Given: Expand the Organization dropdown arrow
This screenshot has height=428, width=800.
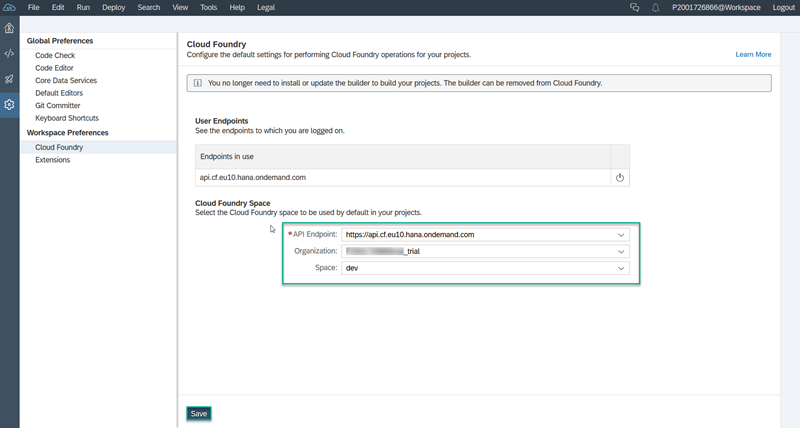Looking at the screenshot, I should click(x=621, y=251).
